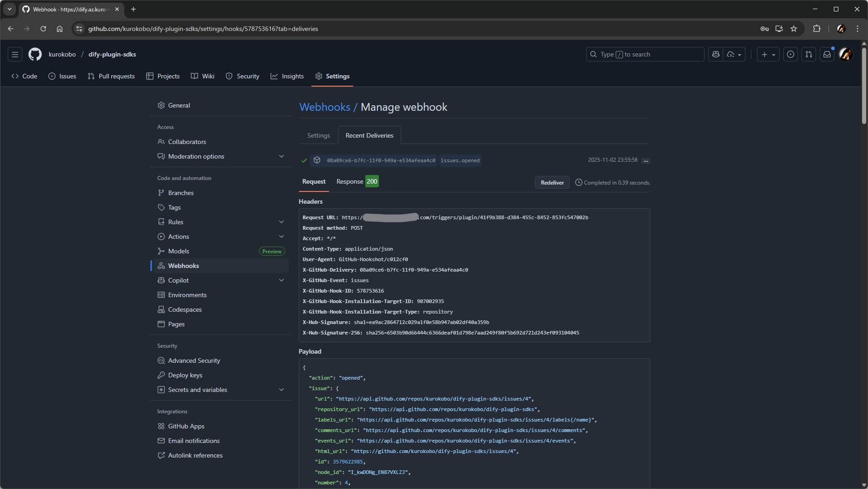This screenshot has width=868, height=489.
Task: Click the search input field
Action: (645, 54)
